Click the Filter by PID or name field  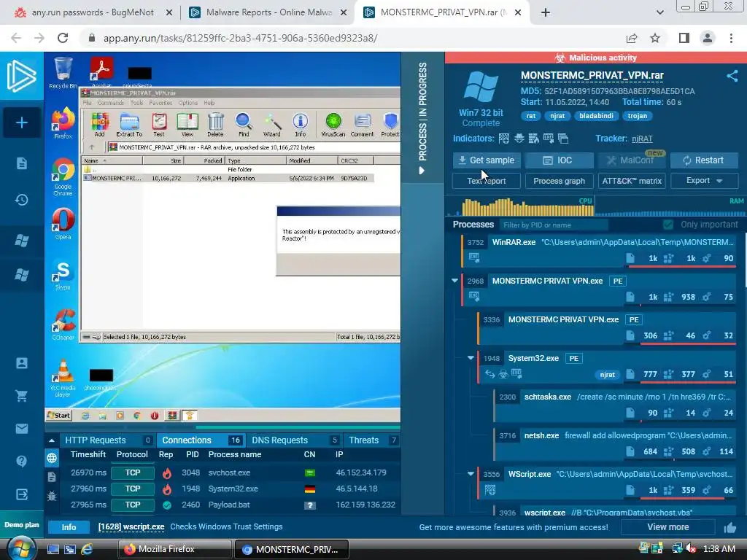coord(554,225)
